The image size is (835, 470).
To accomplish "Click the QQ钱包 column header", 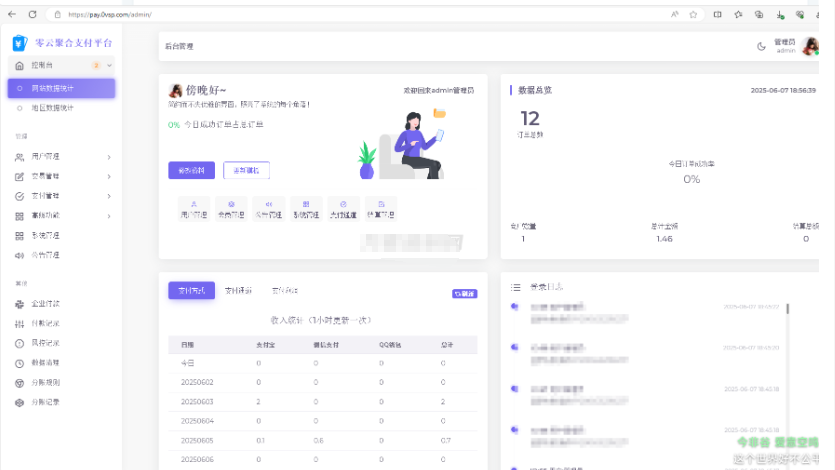I will 390,345.
